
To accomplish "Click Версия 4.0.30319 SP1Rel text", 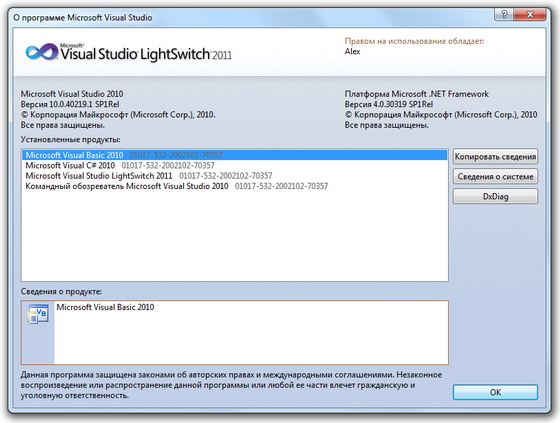I will coord(389,104).
